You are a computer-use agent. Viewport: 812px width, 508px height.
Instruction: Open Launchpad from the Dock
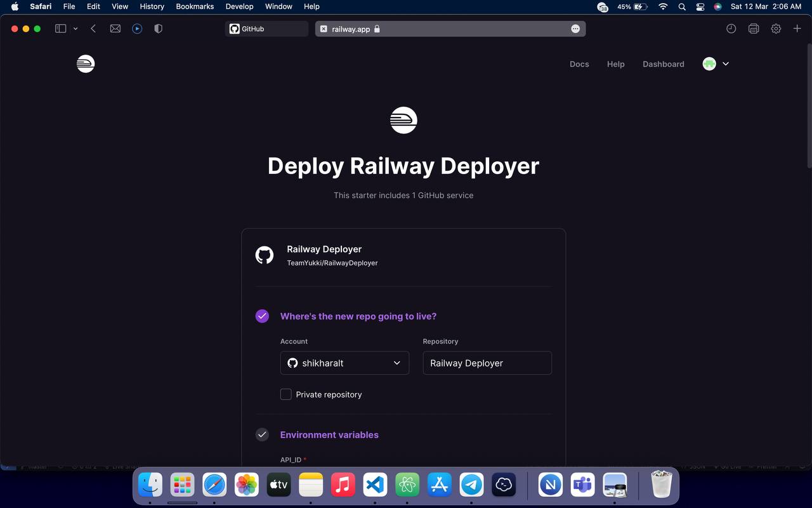183,486
